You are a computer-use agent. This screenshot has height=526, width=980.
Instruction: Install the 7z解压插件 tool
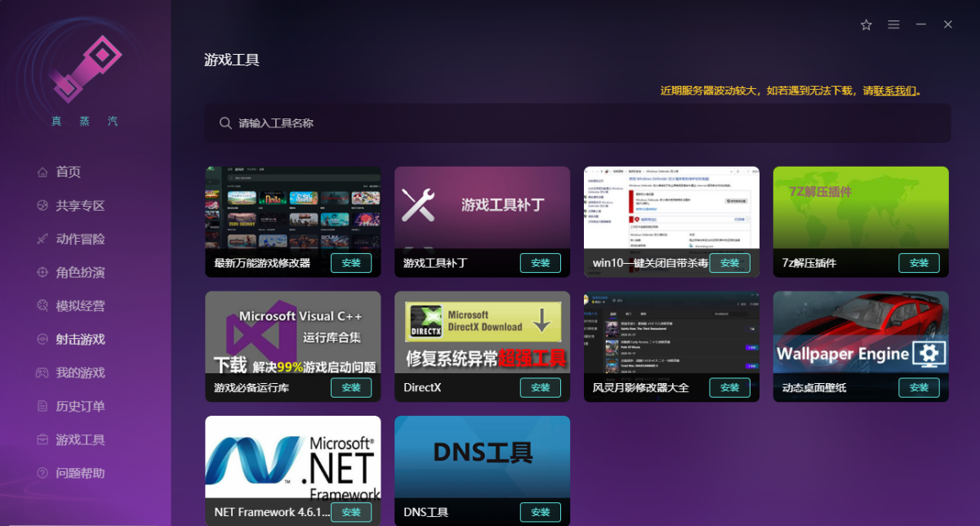click(919, 263)
